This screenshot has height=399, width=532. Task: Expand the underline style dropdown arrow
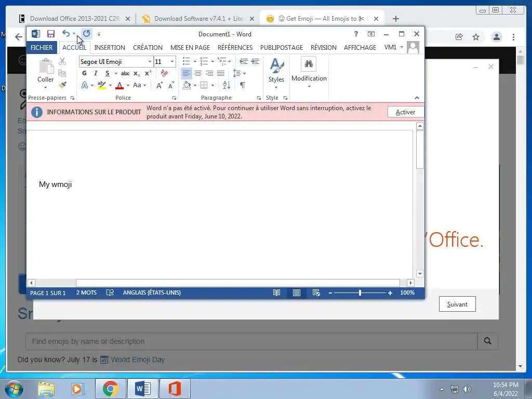[116, 73]
